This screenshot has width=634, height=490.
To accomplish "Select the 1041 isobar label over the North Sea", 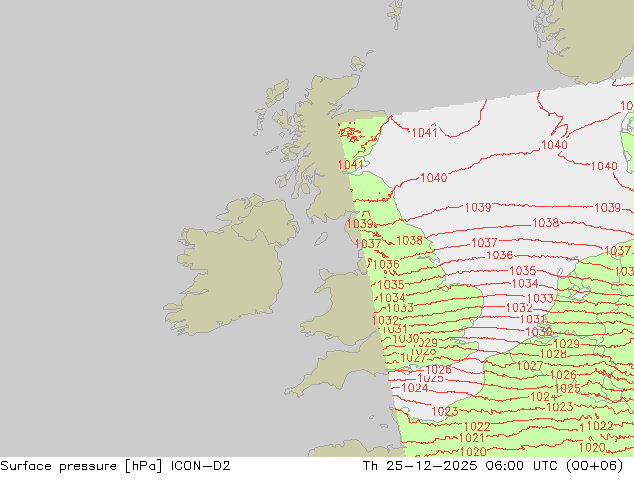I will tap(424, 132).
